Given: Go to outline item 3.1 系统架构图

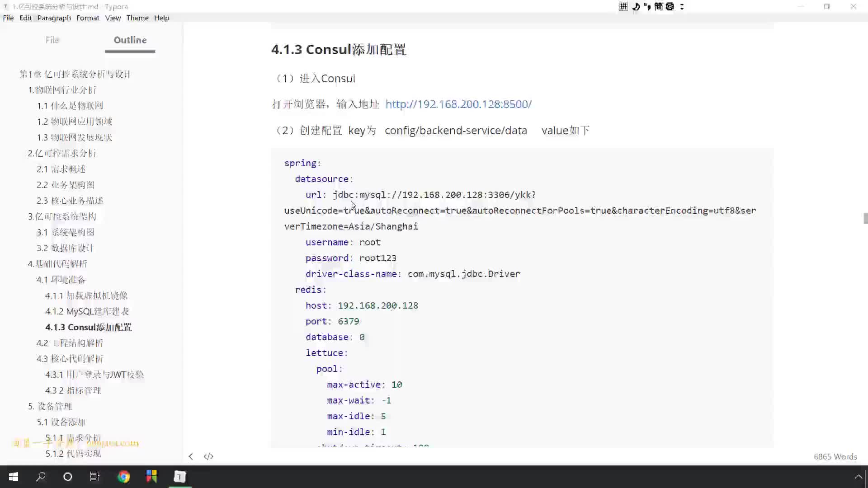Looking at the screenshot, I should (66, 232).
